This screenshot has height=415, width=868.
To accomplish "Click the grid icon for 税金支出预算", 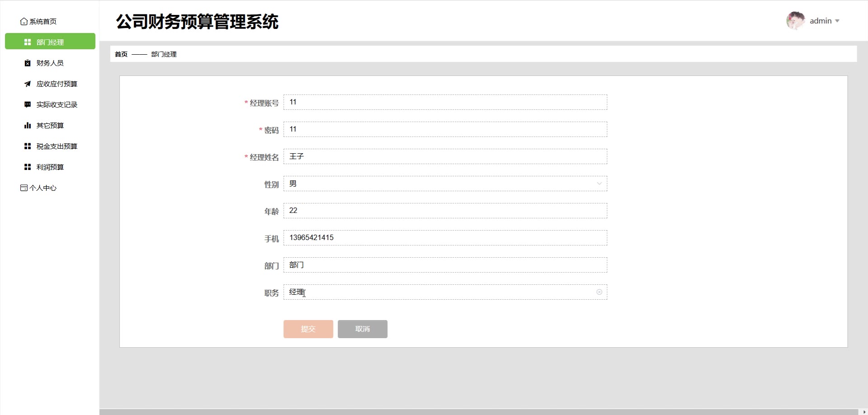I will pos(28,146).
